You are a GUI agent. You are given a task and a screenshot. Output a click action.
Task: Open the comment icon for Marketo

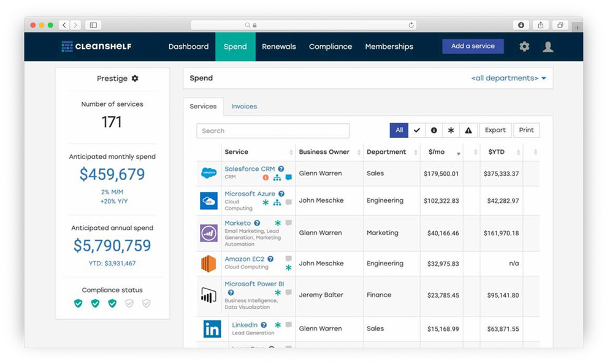(x=289, y=223)
